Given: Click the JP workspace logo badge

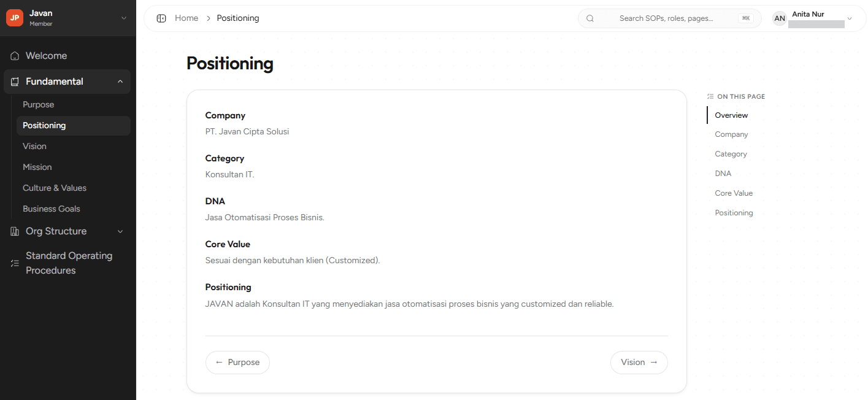Looking at the screenshot, I should pos(15,18).
